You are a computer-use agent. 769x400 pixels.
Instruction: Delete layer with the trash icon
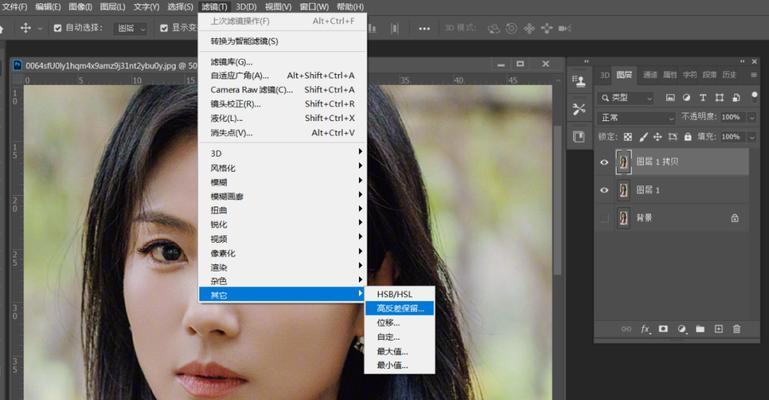(x=737, y=329)
